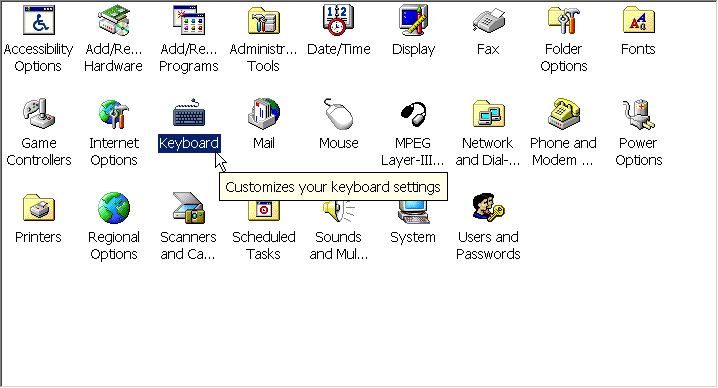Open the Power Options icon
This screenshot has height=388, width=718.
638,114
